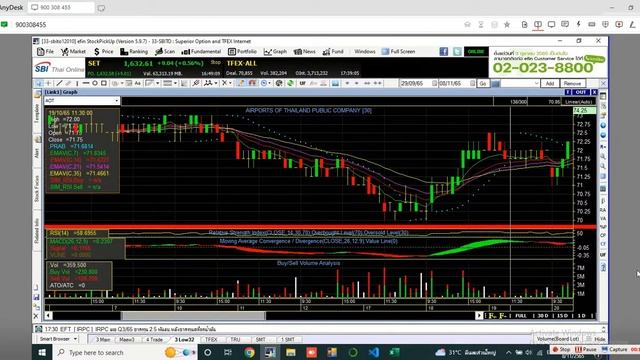This screenshot has height=360, width=640.
Task: Open the Portfolio menu
Action: (242, 51)
